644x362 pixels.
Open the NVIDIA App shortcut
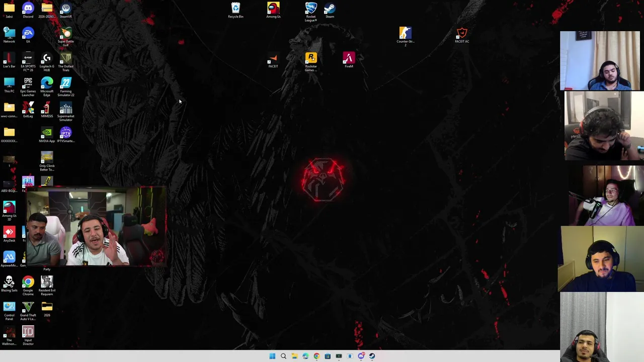pyautogui.click(x=47, y=135)
